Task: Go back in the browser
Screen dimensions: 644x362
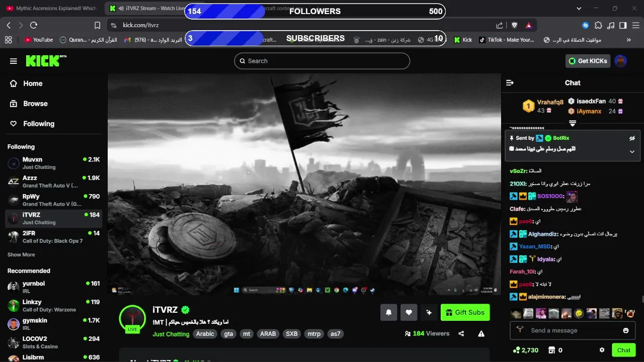Action: [9, 25]
